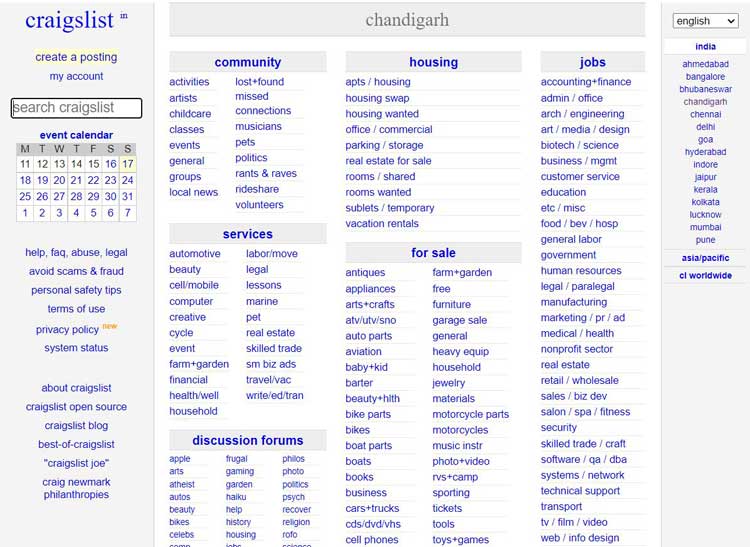Open the housing section header
The image size is (750, 547).
[x=433, y=62]
